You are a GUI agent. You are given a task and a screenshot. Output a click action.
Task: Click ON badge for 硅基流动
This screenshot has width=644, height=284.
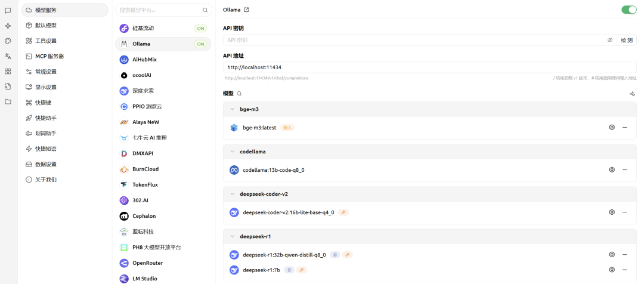click(200, 29)
